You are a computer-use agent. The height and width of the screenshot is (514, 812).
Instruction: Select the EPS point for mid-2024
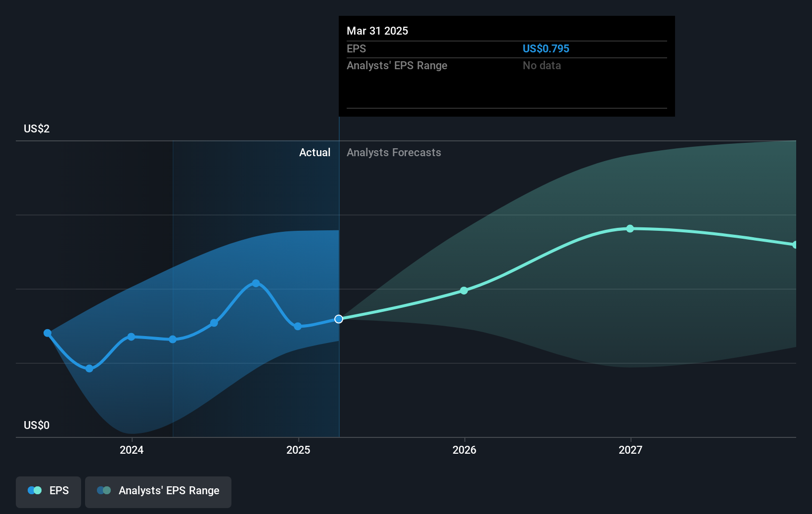[x=214, y=323]
